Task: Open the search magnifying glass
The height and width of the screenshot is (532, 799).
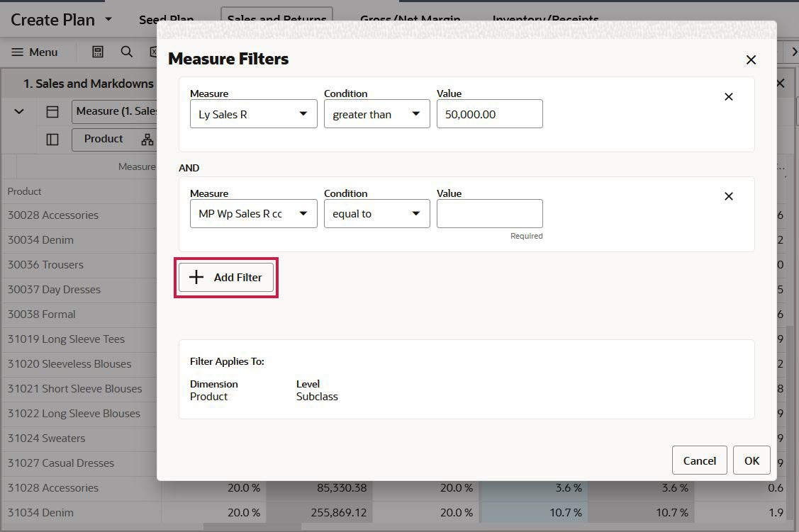Action: click(126, 52)
